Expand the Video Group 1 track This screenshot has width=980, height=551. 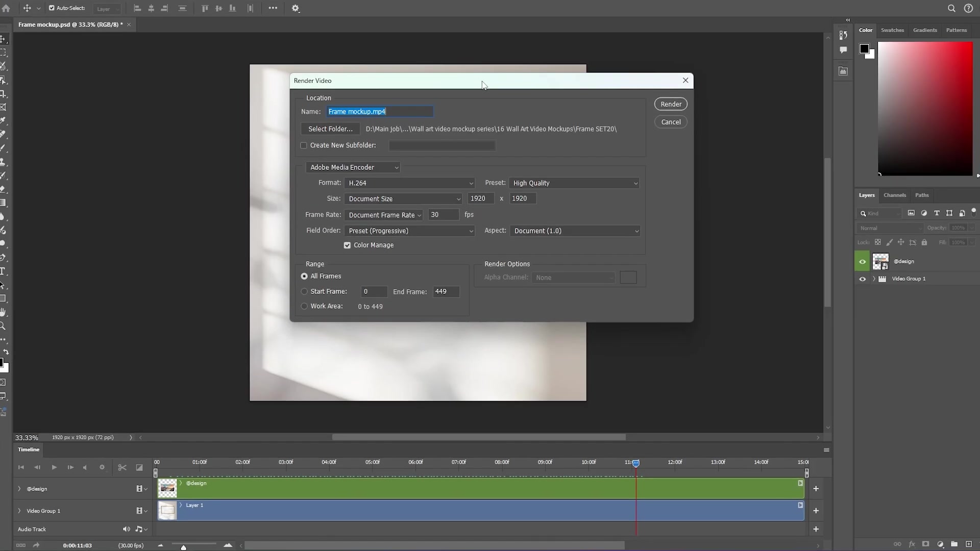click(x=19, y=511)
